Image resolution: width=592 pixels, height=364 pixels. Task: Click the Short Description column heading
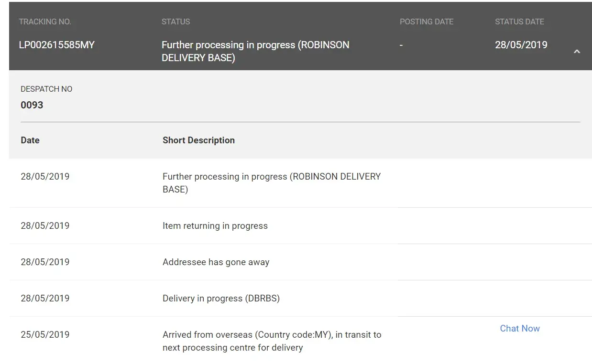click(198, 140)
